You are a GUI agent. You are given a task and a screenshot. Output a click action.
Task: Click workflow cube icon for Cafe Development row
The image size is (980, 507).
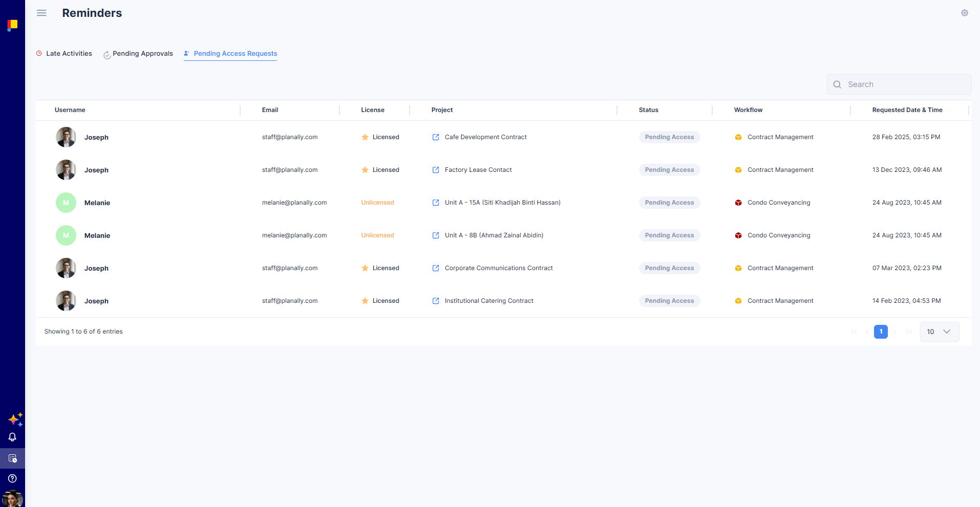point(738,137)
